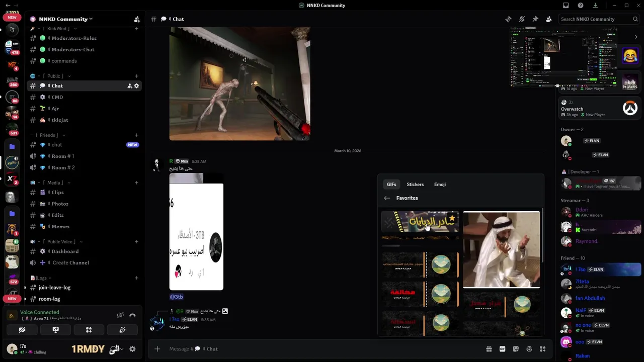Viewport: 644px width, 362px height.
Task: Open the game with gun image attachment
Action: coord(239,83)
